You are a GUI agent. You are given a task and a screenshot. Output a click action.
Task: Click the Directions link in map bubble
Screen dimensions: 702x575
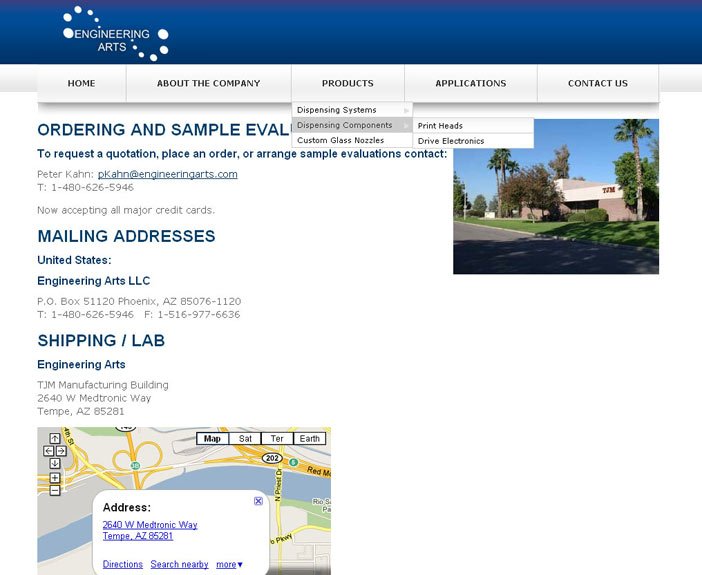tap(122, 565)
